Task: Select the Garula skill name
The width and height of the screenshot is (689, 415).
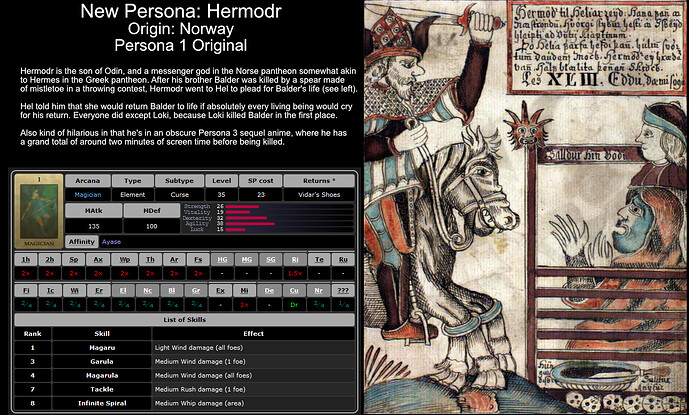Action: coord(102,362)
